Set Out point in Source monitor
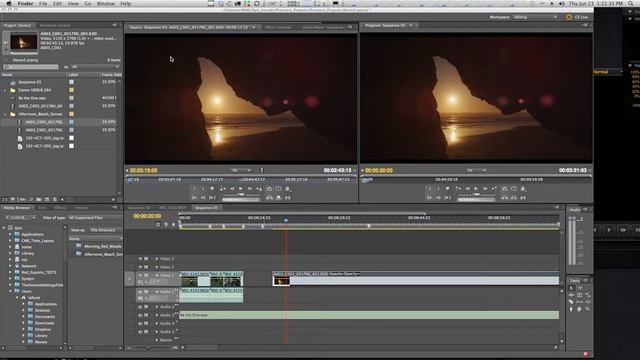The image size is (640, 360). (203, 189)
